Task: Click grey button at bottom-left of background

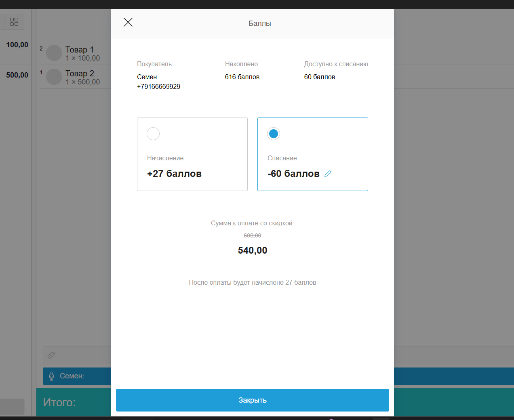Action: (x=12, y=407)
